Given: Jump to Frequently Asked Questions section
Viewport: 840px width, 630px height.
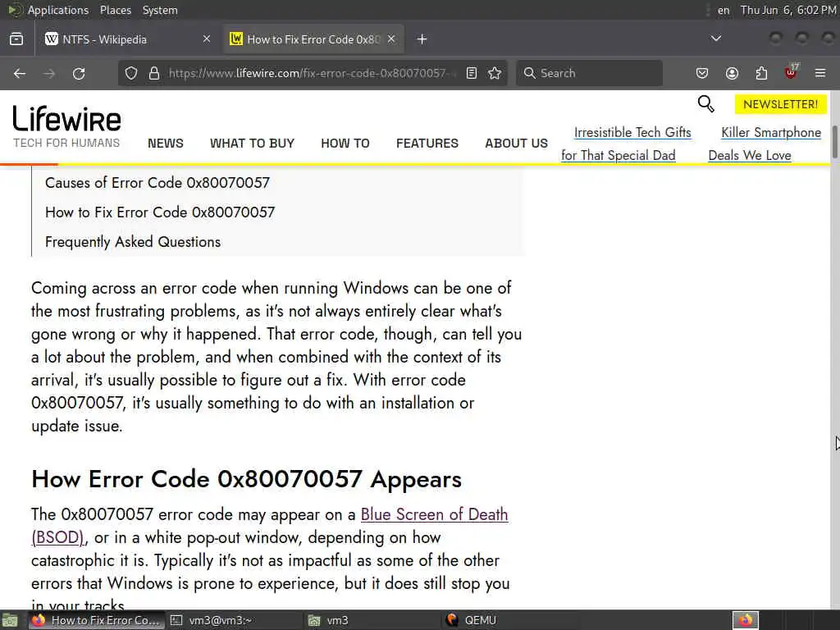Looking at the screenshot, I should [x=133, y=242].
